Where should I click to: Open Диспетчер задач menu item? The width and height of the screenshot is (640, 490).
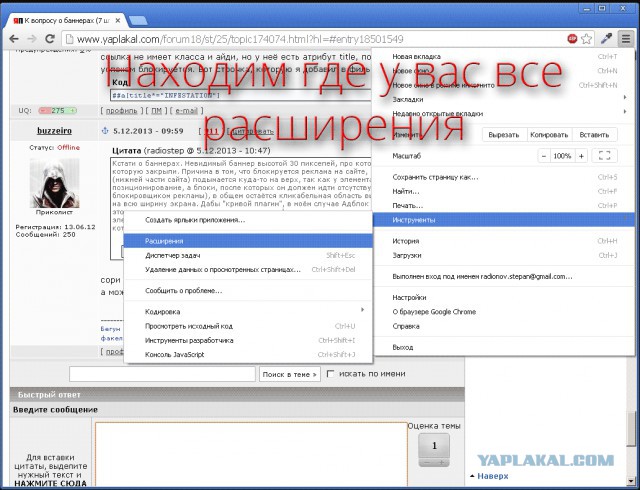248,255
